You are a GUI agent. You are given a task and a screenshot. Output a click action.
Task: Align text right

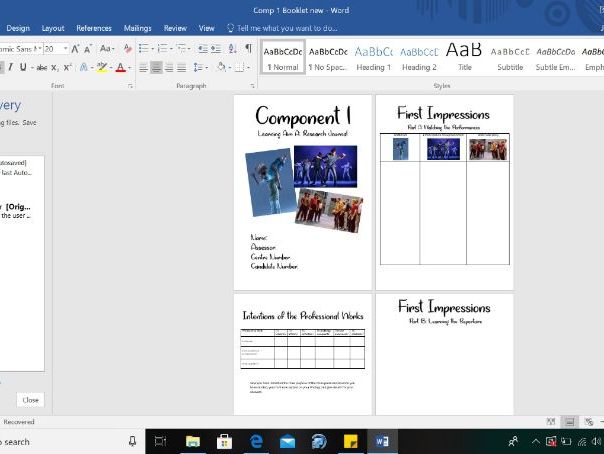pyautogui.click(x=169, y=68)
